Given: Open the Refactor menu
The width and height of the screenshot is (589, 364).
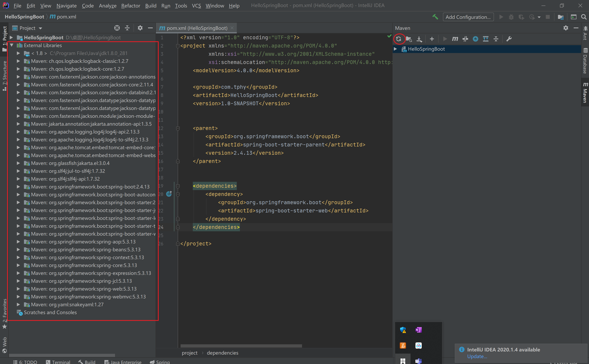Looking at the screenshot, I should (130, 5).
